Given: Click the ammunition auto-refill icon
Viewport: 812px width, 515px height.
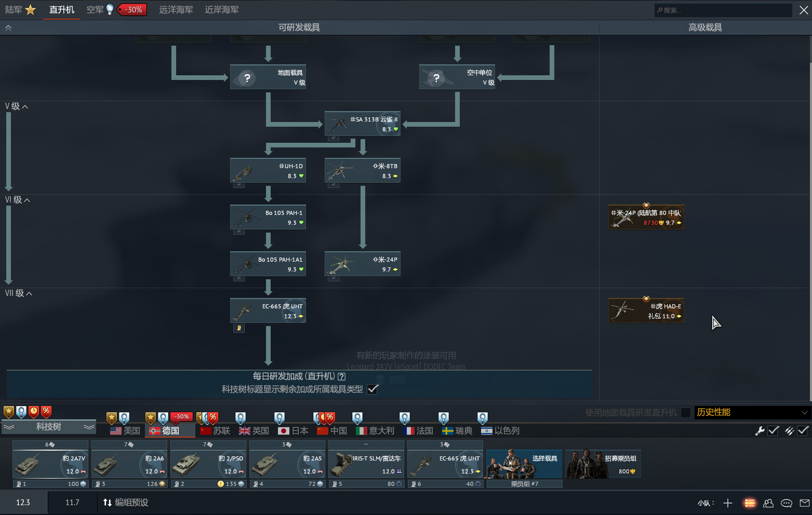Looking at the screenshot, I should click(790, 430).
